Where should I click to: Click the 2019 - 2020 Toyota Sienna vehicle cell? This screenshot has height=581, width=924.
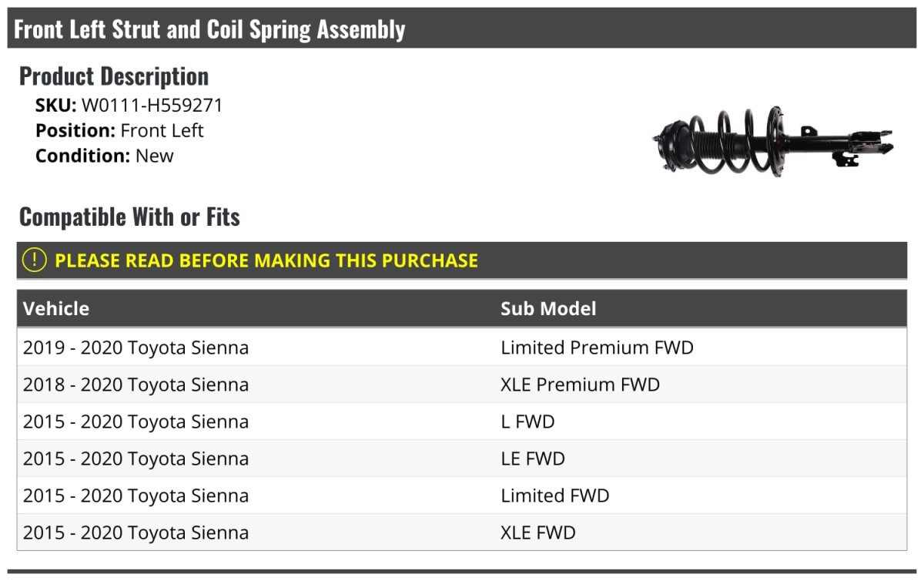click(x=136, y=348)
